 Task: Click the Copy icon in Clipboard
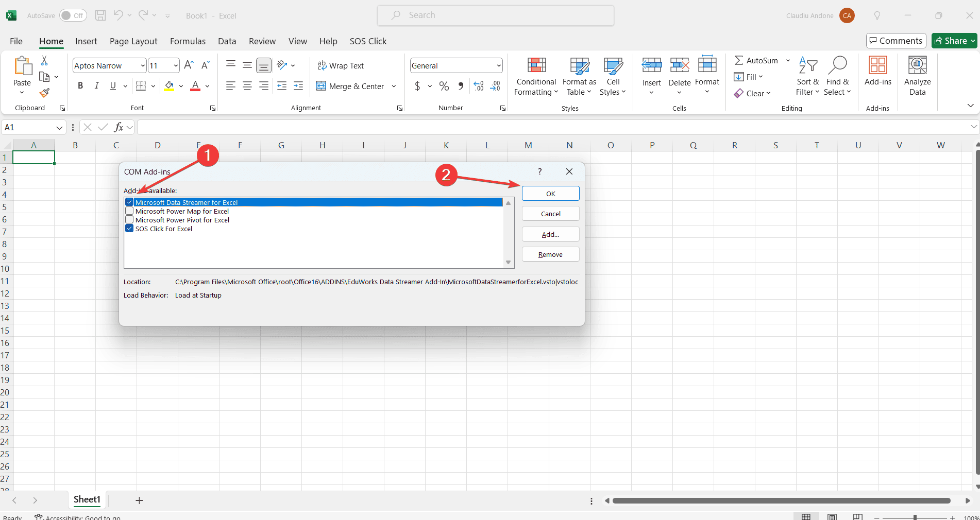(x=44, y=77)
